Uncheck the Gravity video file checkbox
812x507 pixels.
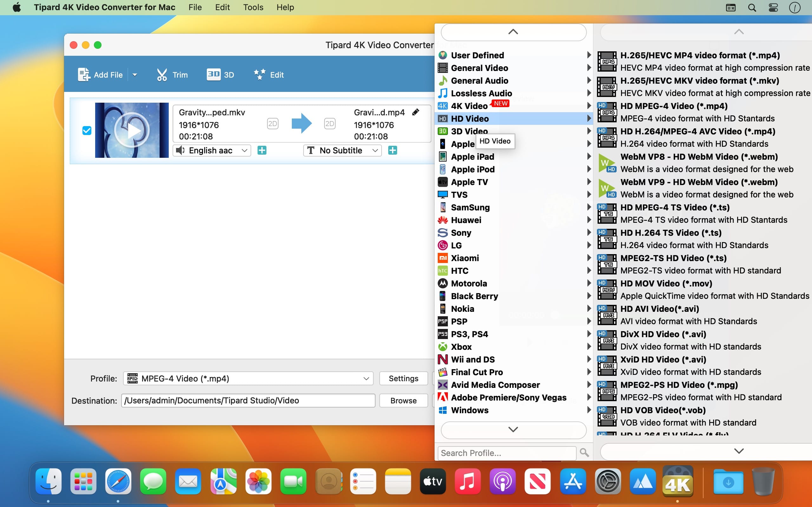coord(87,131)
